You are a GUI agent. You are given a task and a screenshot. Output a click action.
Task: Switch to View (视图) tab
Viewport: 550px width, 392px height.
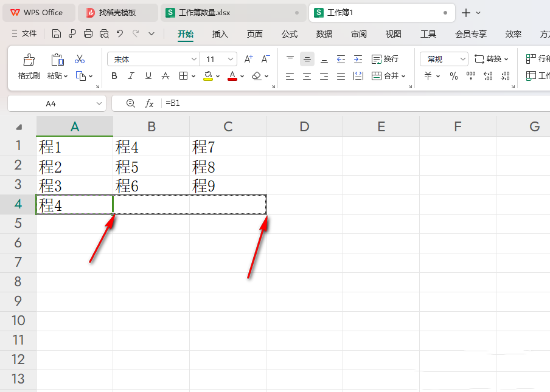click(393, 34)
